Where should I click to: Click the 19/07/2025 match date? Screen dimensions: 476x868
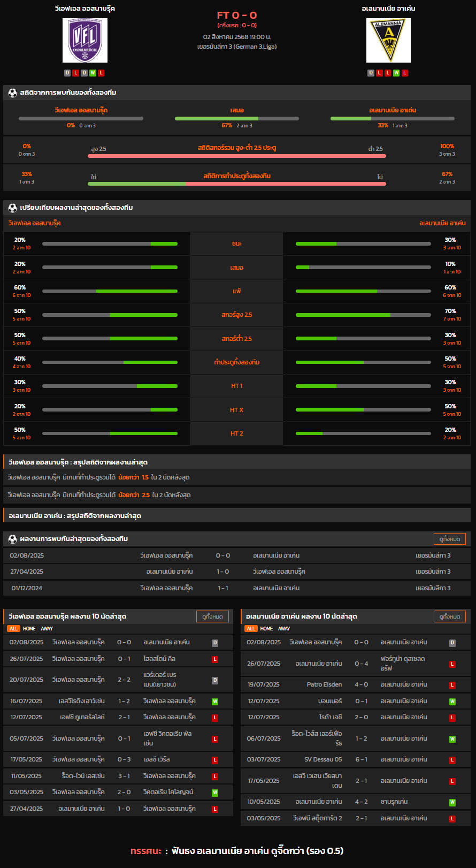coord(264,684)
